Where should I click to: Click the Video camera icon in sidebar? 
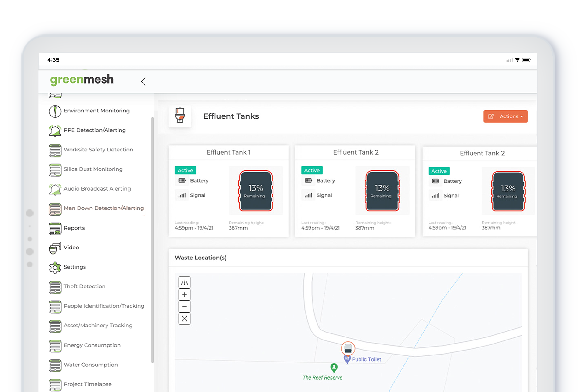tap(55, 248)
